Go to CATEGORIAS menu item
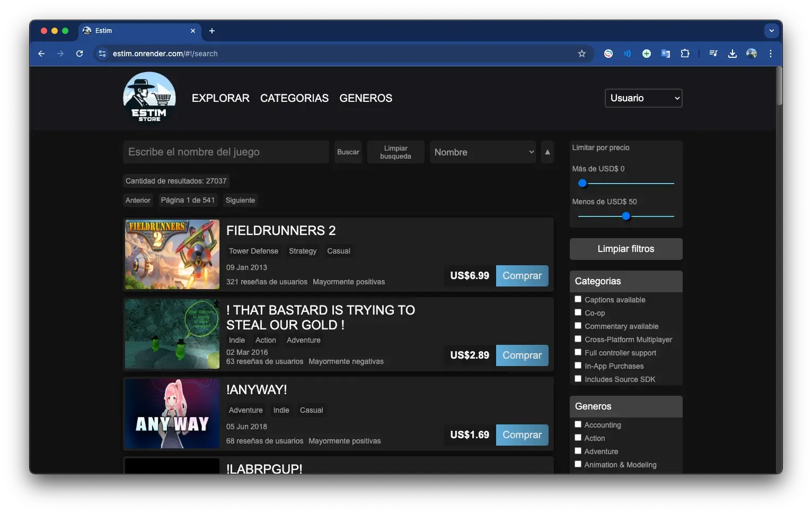 coord(294,98)
